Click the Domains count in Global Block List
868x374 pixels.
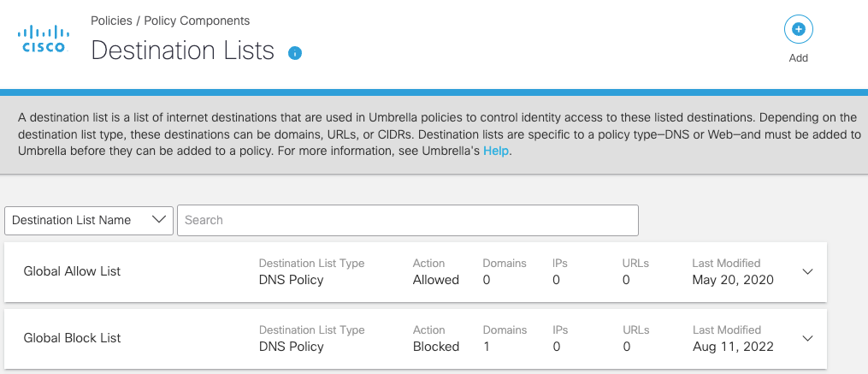(x=487, y=347)
